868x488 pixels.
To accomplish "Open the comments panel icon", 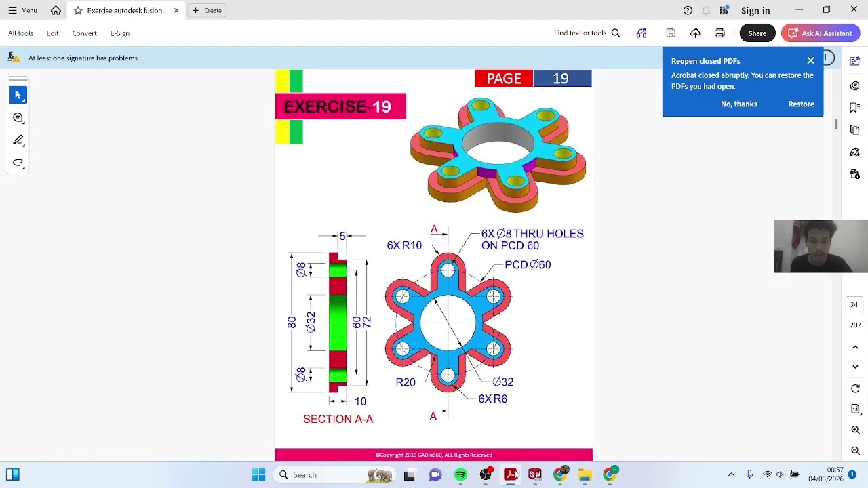I will (855, 85).
